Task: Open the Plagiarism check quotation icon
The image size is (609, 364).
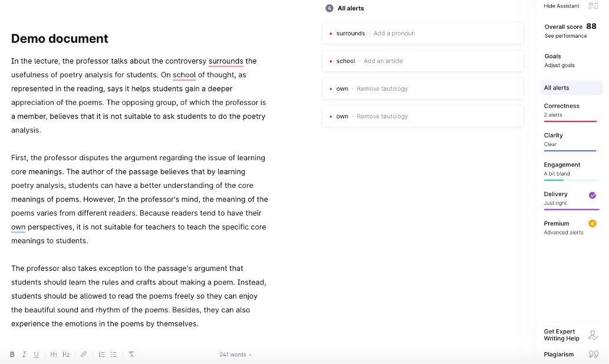Action: 593,355
